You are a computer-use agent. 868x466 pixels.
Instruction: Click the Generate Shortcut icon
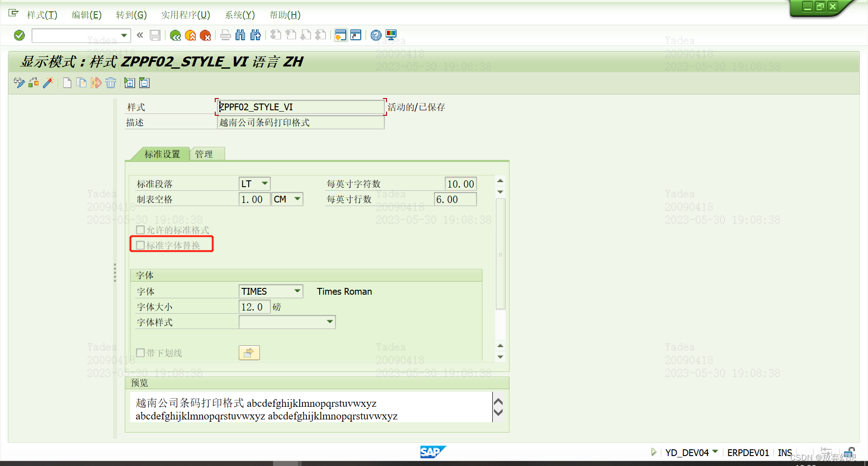(x=356, y=35)
